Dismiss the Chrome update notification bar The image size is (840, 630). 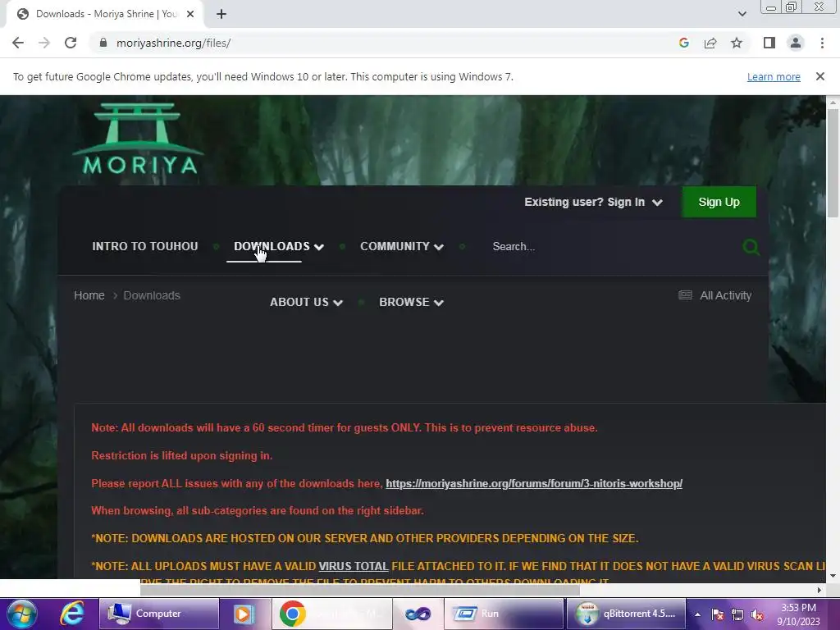tap(819, 76)
